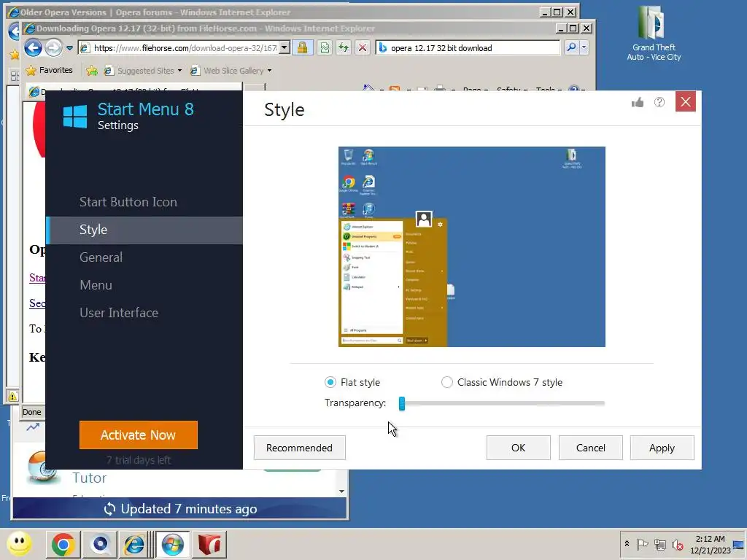
Task: Click the scroll down arrow above Updated bar
Action: point(341,491)
